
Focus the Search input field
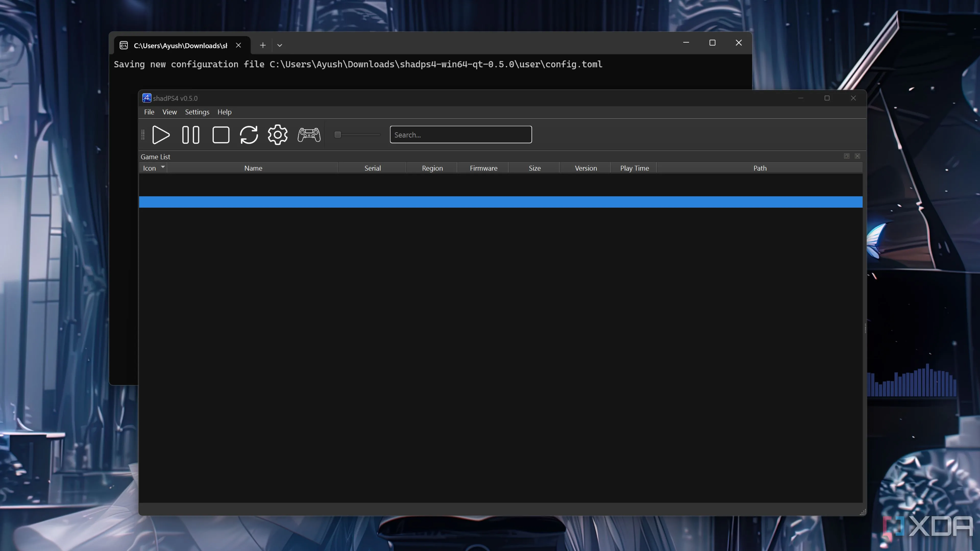[460, 135]
